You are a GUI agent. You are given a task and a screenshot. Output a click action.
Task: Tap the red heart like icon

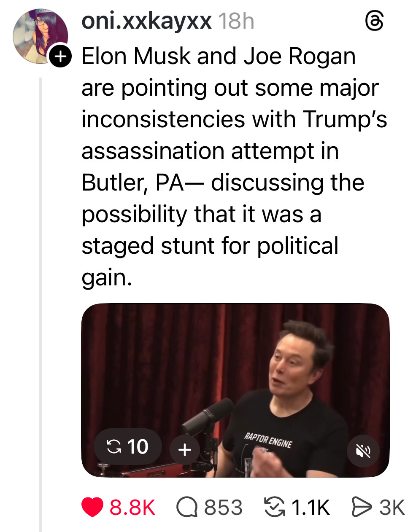tap(92, 507)
